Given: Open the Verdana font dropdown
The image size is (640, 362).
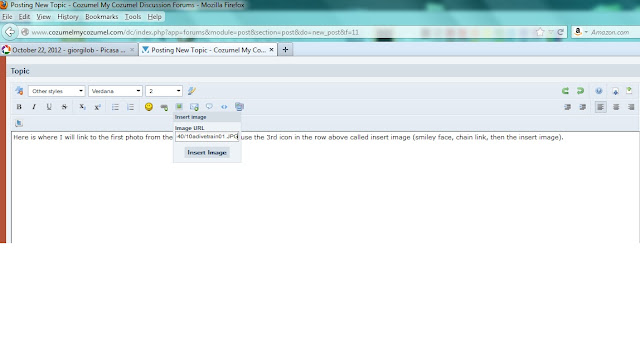Looking at the screenshot, I should coord(116,91).
